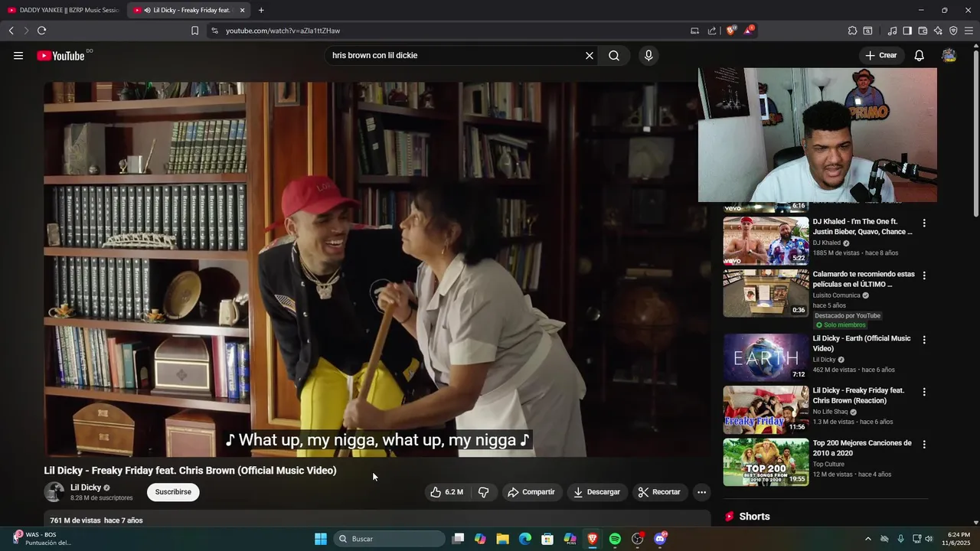Open Freaky Friday Reaction title link
Screen dimensions: 980x551
tap(858, 396)
